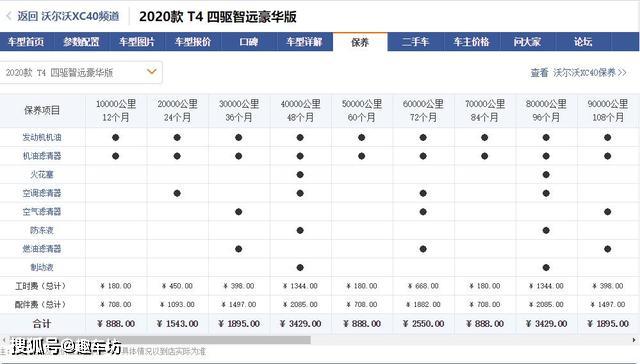The image size is (640, 364).
Task: Click the scrollbar right arrow under the table
Action: (x=634, y=340)
